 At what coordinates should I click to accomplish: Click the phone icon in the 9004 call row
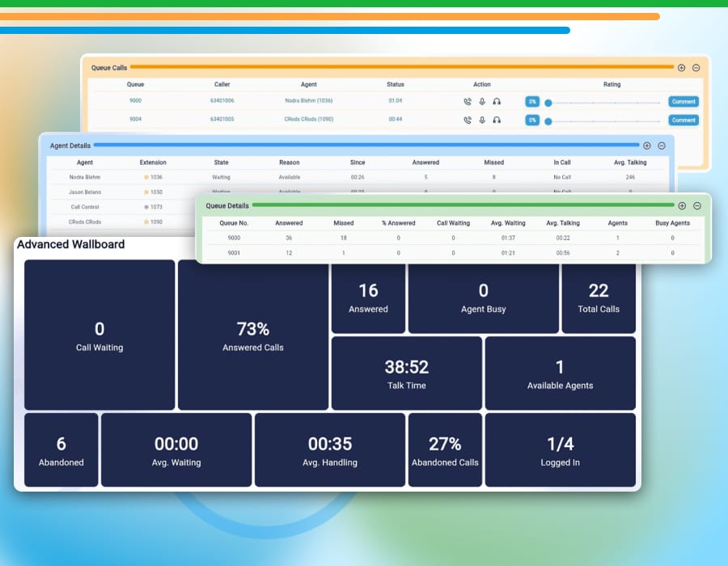pyautogui.click(x=468, y=119)
